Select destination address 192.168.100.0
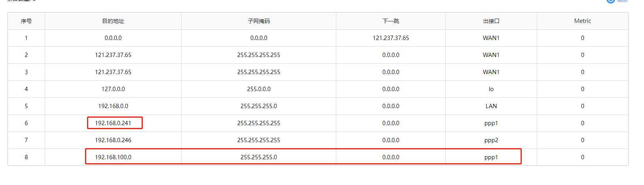Image resolution: width=644 pixels, height=185 pixels. coord(113,157)
